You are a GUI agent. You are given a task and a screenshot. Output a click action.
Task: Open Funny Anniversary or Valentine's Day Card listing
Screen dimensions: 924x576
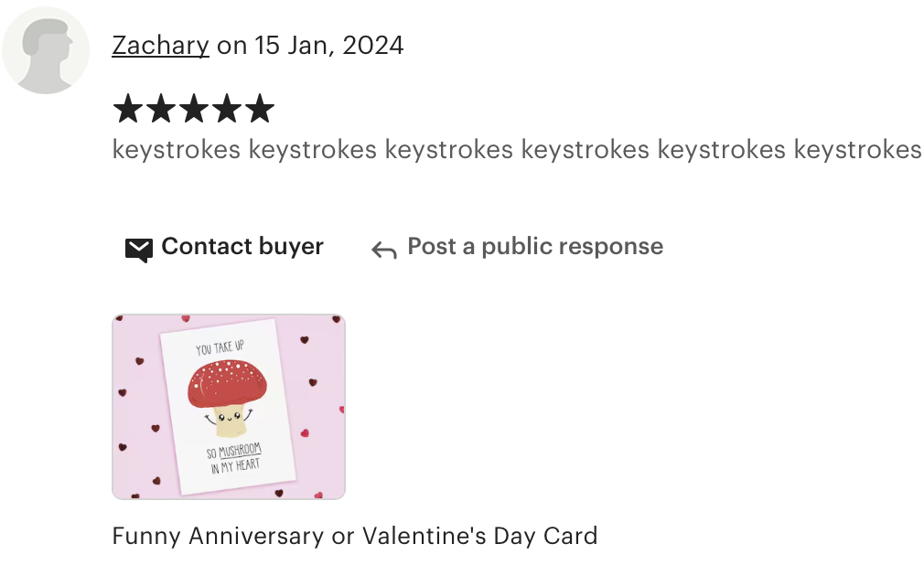(x=355, y=536)
